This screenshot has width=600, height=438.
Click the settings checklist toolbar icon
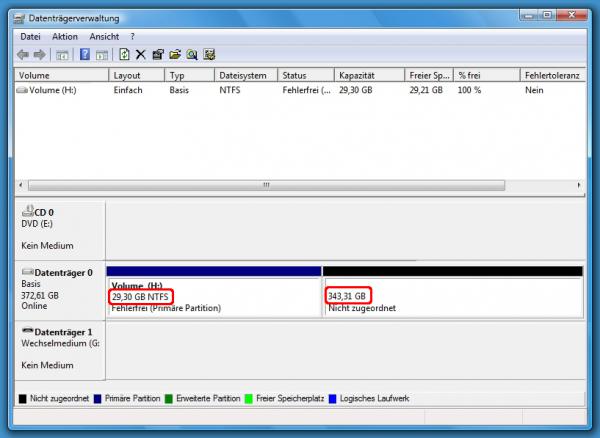pos(209,54)
